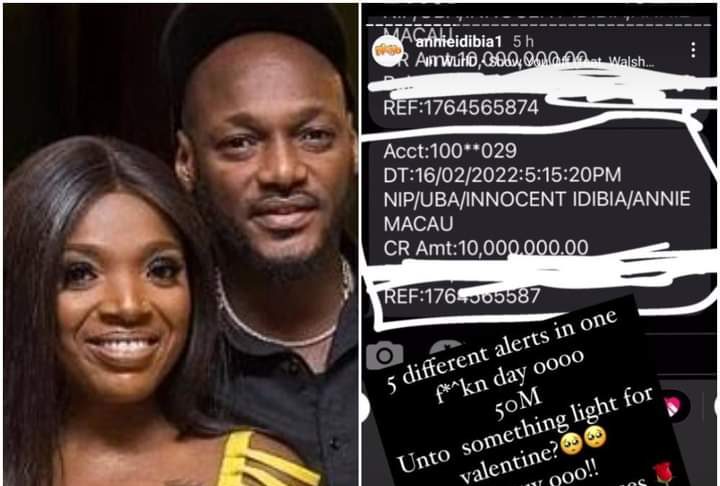Tap the red rose emoji
720x486 pixels.
click(x=663, y=474)
